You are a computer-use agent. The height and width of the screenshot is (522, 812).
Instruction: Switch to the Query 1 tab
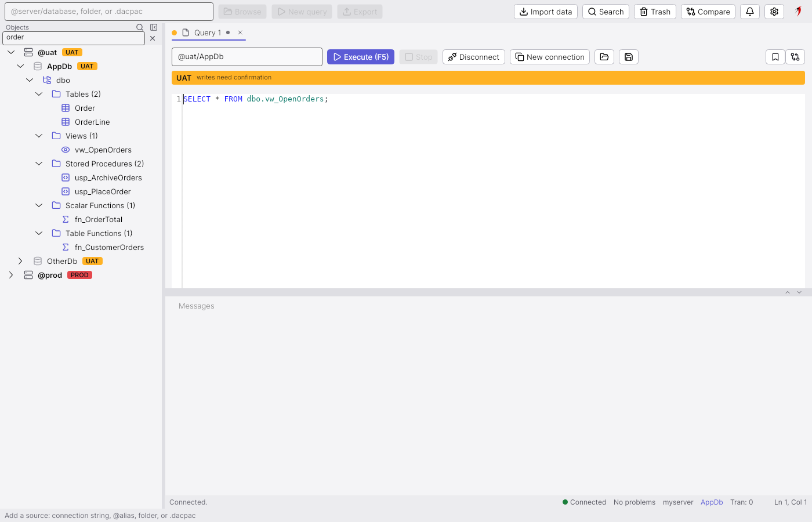(x=208, y=32)
